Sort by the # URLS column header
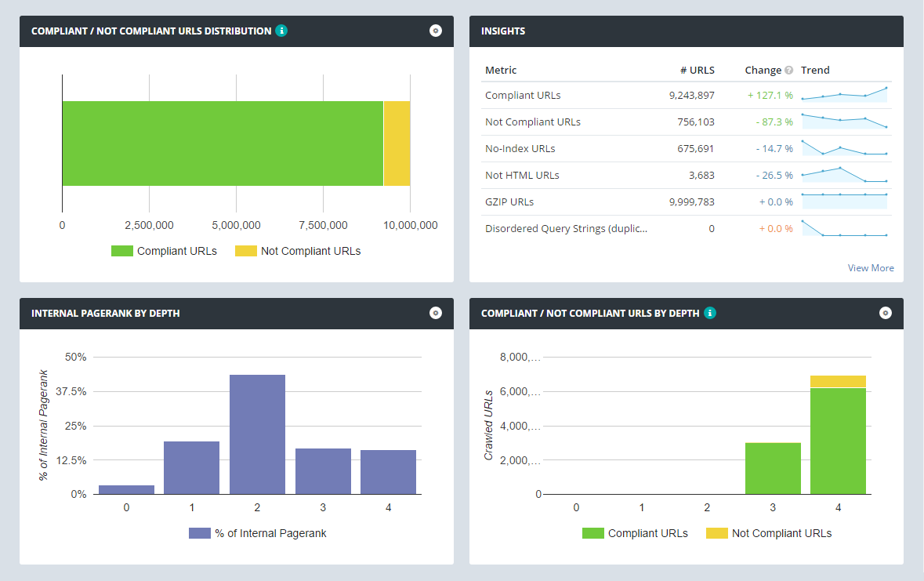 (697, 70)
